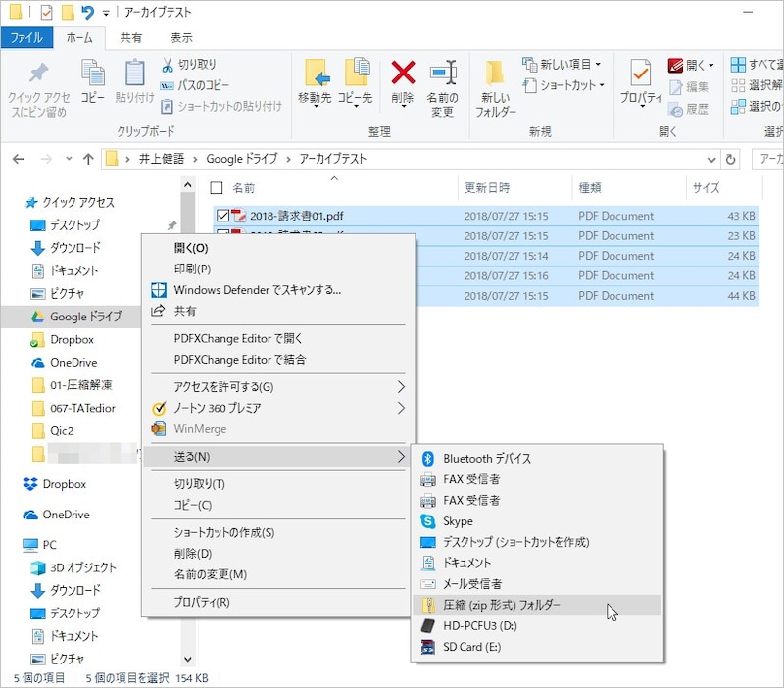784x688 pixels.
Task: Click the Undo arrow in title bar
Action: (87, 12)
